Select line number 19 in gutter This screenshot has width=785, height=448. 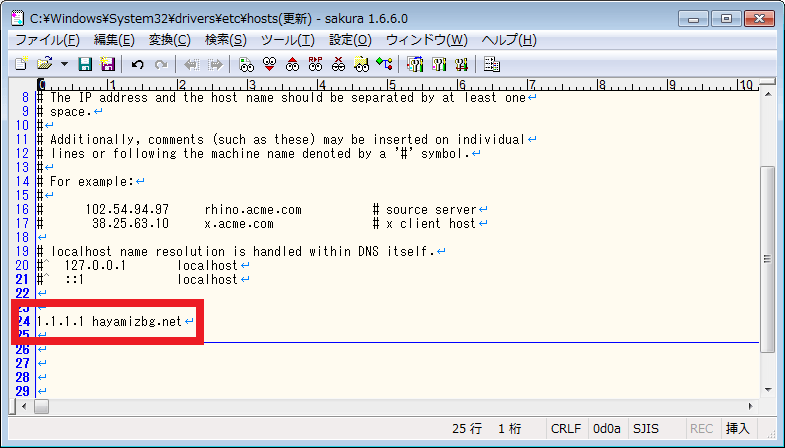pyautogui.click(x=23, y=251)
